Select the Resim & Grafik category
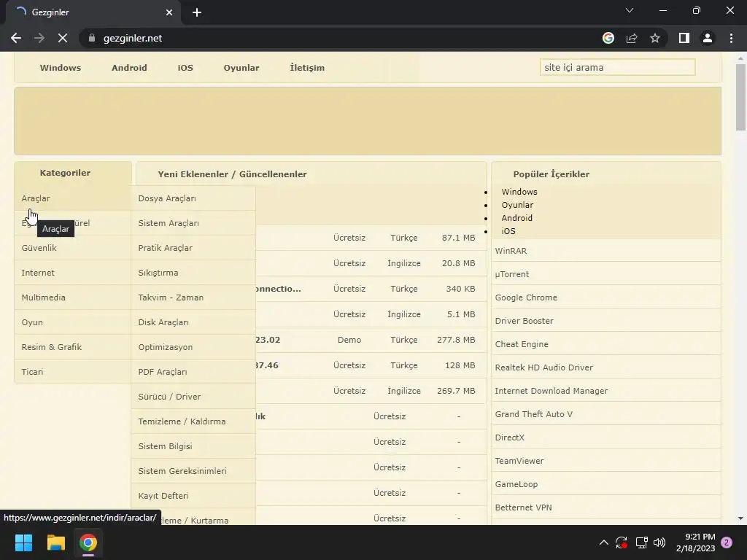The image size is (747, 560). coord(73,346)
